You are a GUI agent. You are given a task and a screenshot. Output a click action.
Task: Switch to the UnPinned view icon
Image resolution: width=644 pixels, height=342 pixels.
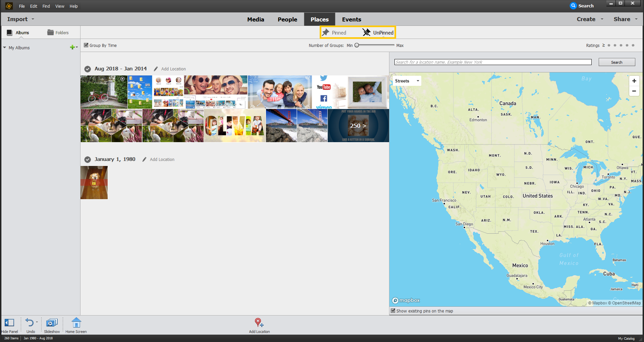[x=366, y=32]
